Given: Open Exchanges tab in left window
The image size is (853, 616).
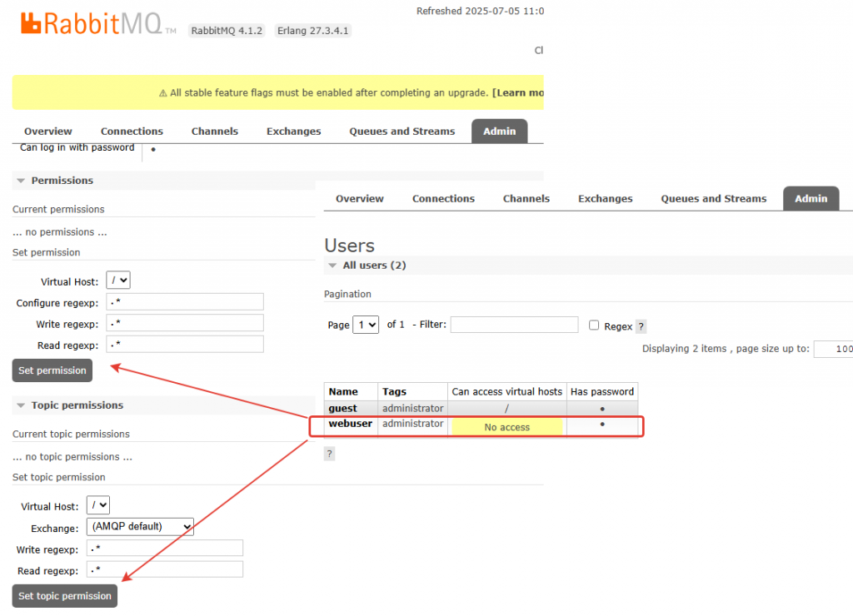Looking at the screenshot, I should (293, 131).
